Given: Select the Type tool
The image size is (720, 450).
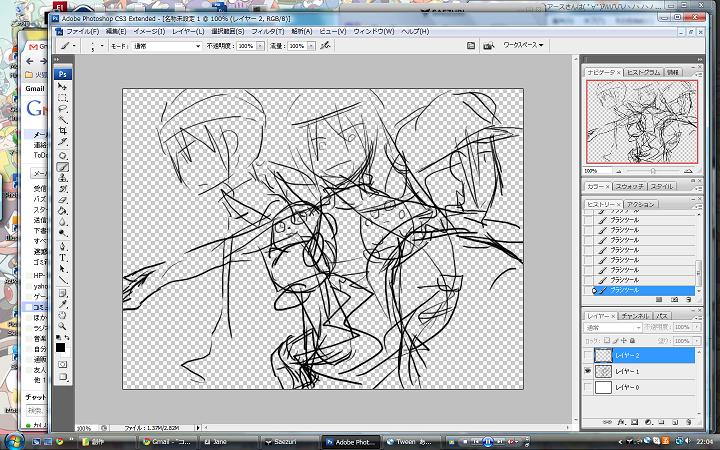Looking at the screenshot, I should point(62,258).
